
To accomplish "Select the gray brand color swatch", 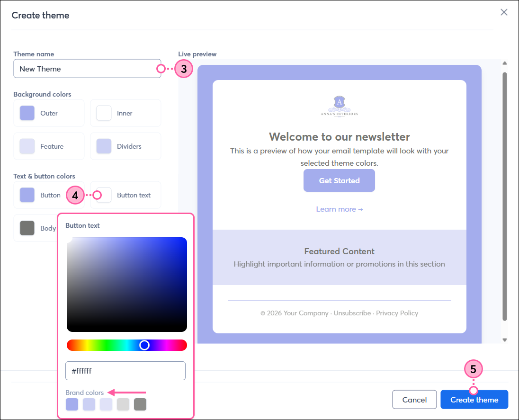I will coord(123,404).
